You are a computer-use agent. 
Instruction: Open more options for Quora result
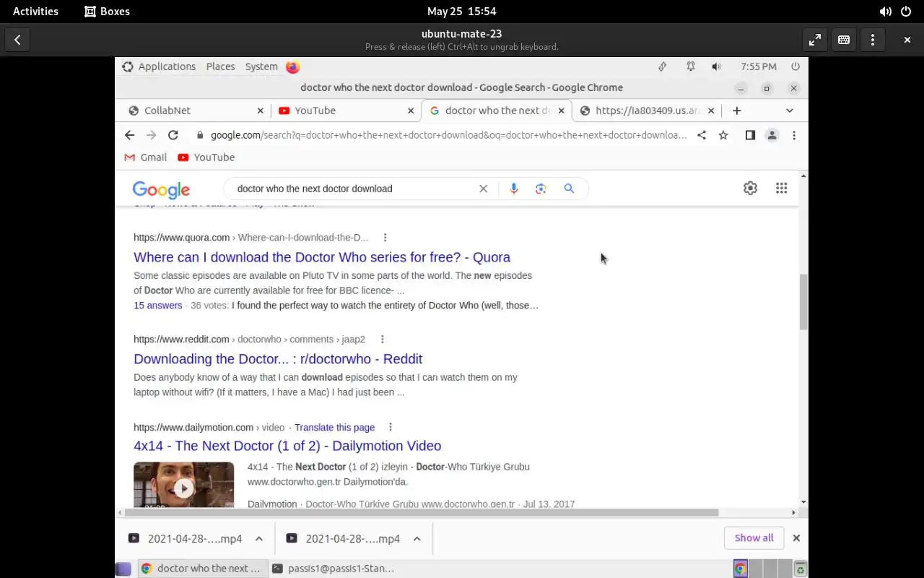[x=385, y=238]
